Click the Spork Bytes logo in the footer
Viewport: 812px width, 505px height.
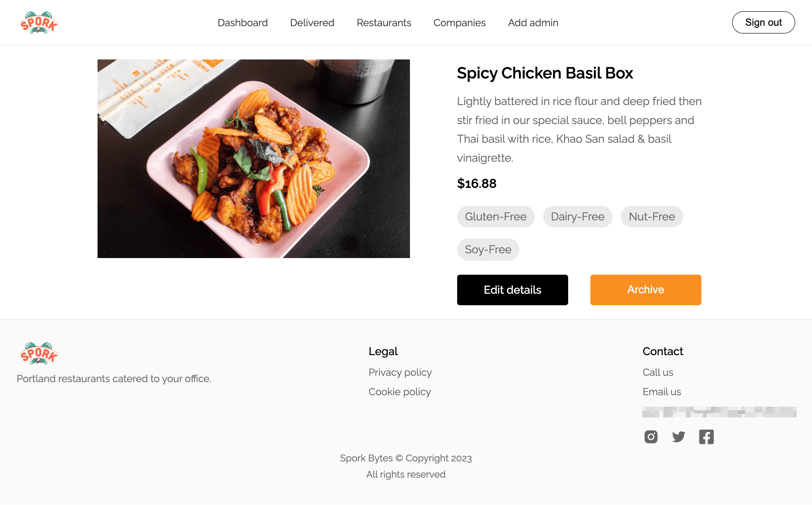[38, 353]
